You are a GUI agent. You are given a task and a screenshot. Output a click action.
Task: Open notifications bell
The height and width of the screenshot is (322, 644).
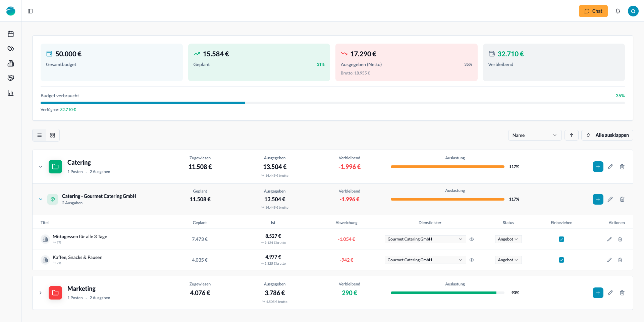pos(618,11)
